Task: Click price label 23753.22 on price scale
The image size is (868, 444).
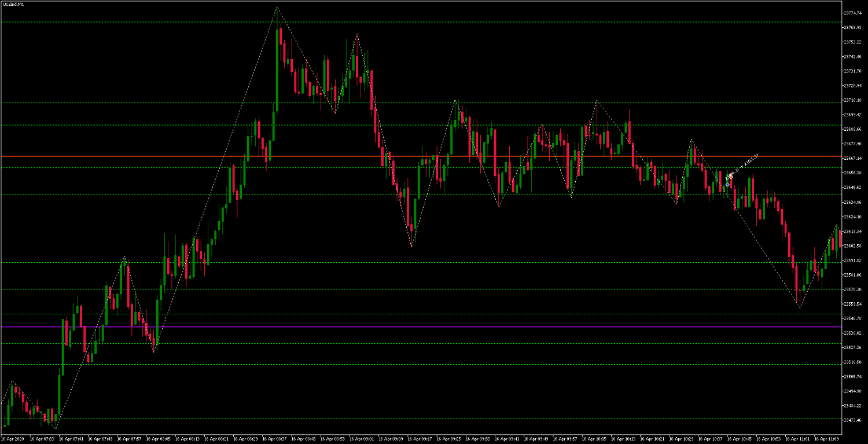Action: (853, 42)
